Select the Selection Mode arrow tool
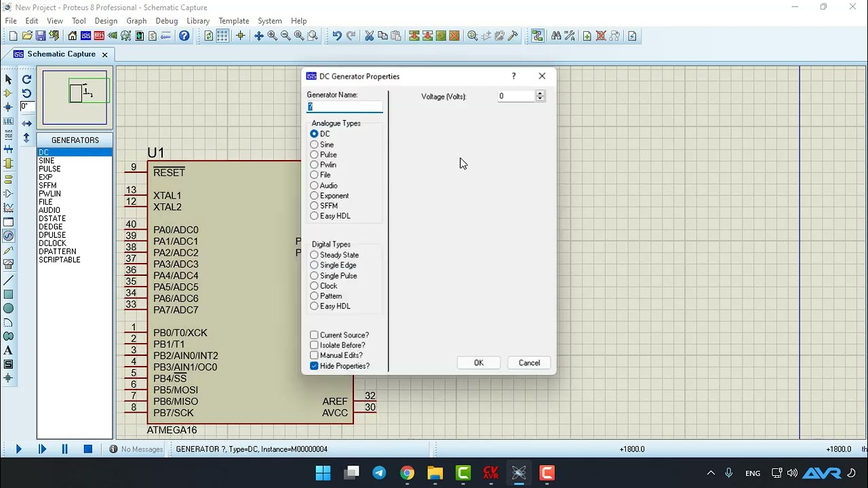 tap(8, 79)
